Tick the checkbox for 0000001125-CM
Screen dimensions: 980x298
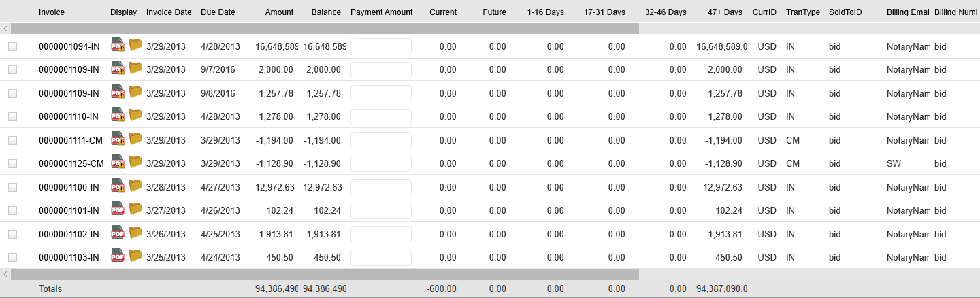pos(12,163)
